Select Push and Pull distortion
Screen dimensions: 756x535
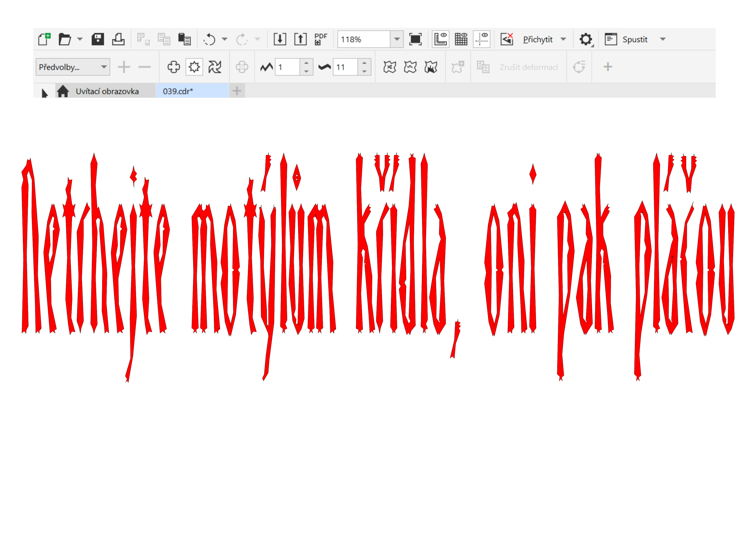click(x=174, y=67)
